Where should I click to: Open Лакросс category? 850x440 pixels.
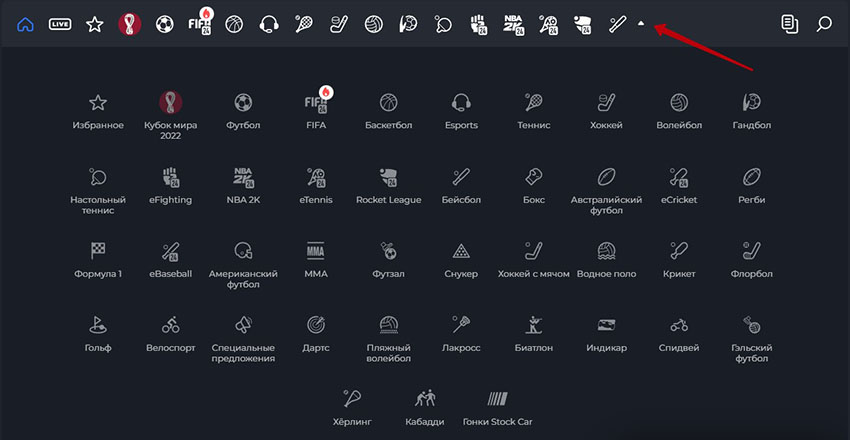point(461,334)
